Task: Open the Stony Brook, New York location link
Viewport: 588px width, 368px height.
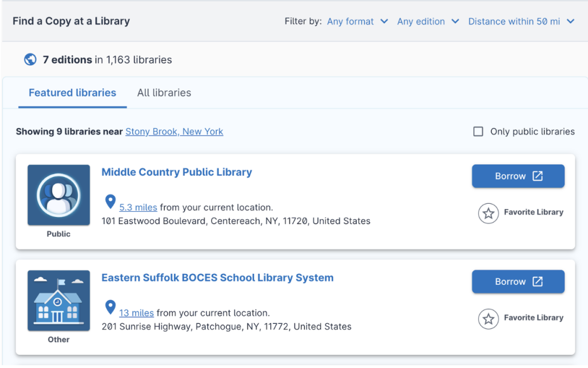Action: pyautogui.click(x=175, y=131)
